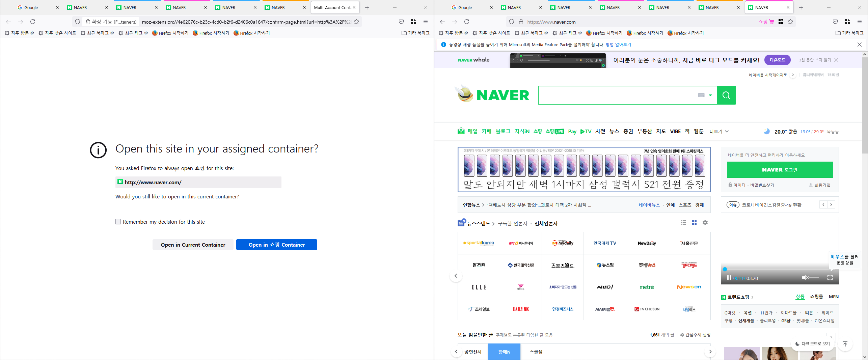Image resolution: width=868 pixels, height=360 pixels.
Task: Bookmark the confirm page using star icon, left window
Action: [356, 22]
